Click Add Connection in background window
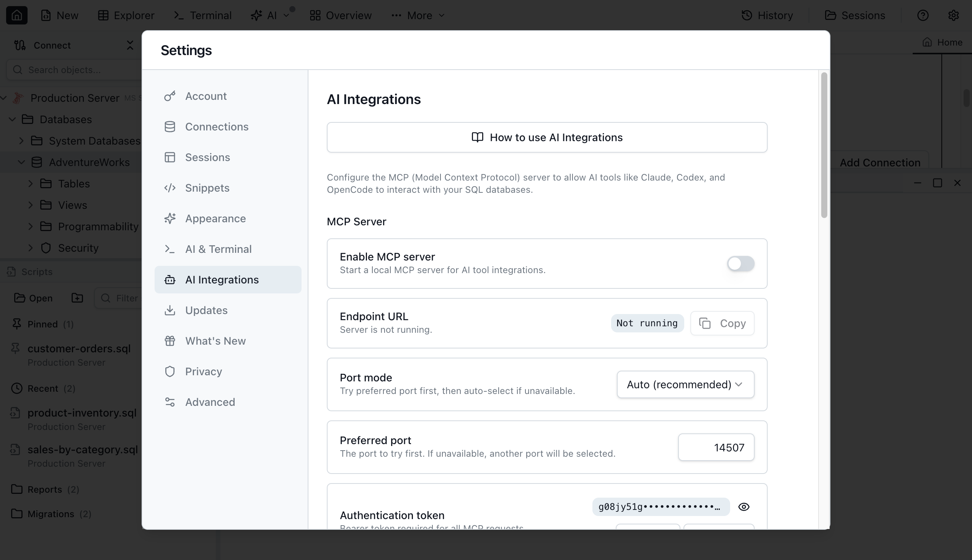Image resolution: width=972 pixels, height=560 pixels. point(880,163)
